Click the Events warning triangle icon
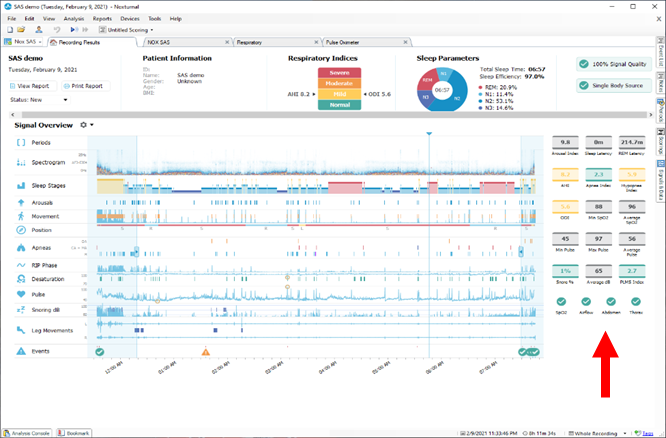The image size is (666, 438). (x=22, y=352)
